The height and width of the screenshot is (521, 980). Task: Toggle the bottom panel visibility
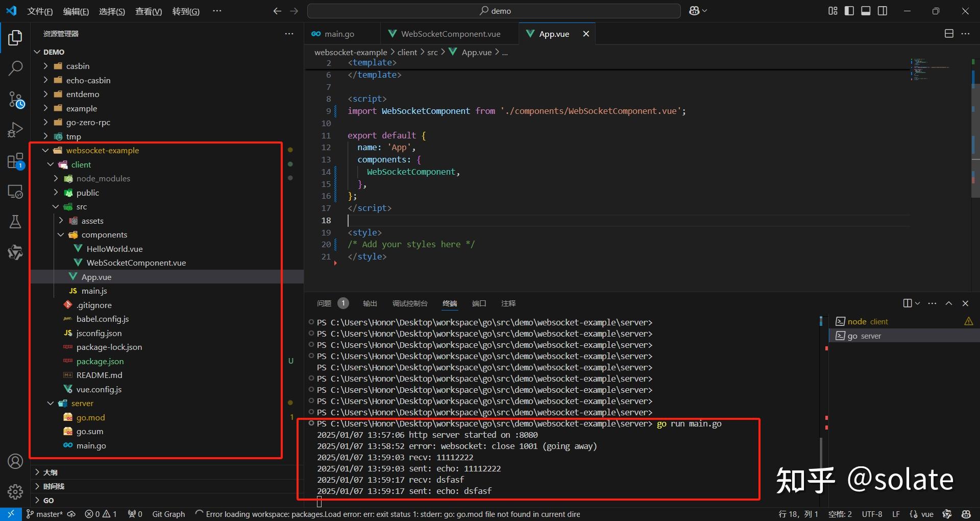pyautogui.click(x=866, y=11)
